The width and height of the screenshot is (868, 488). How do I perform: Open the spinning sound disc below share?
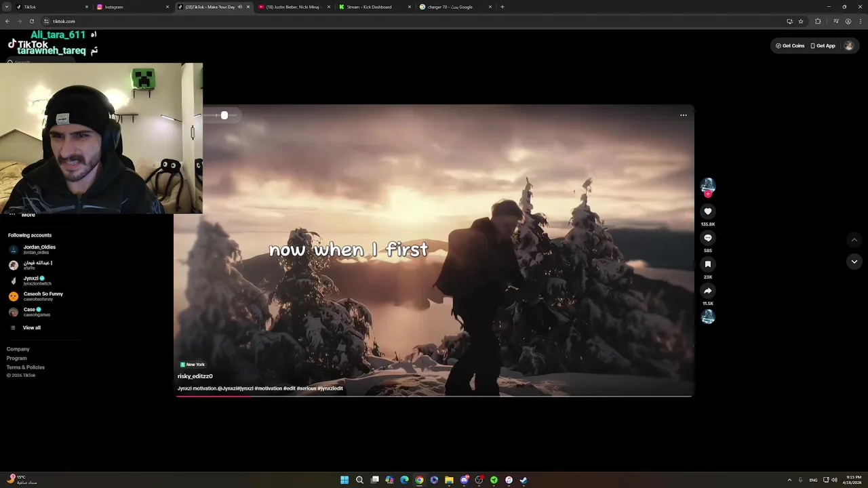708,317
